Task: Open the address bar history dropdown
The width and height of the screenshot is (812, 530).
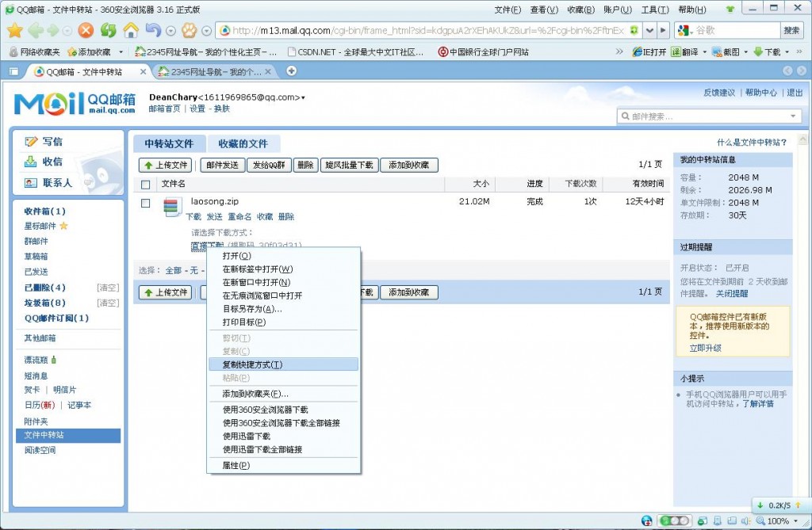Action: pos(649,31)
